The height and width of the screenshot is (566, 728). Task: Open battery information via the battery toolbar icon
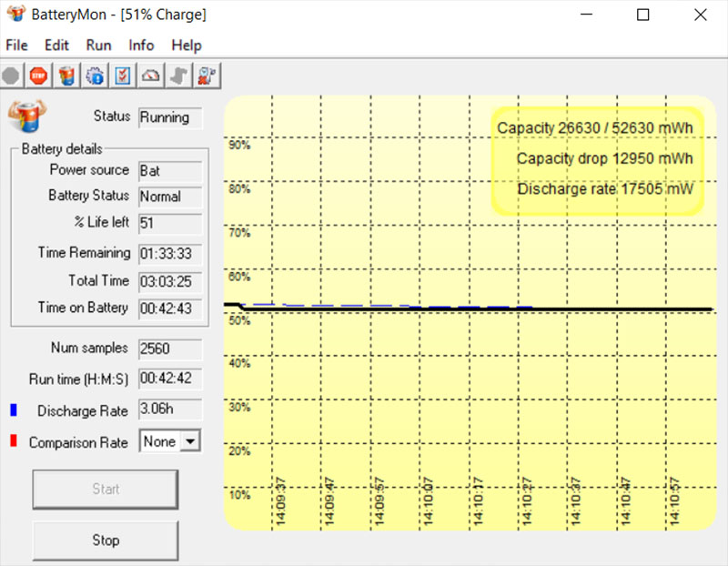point(66,76)
